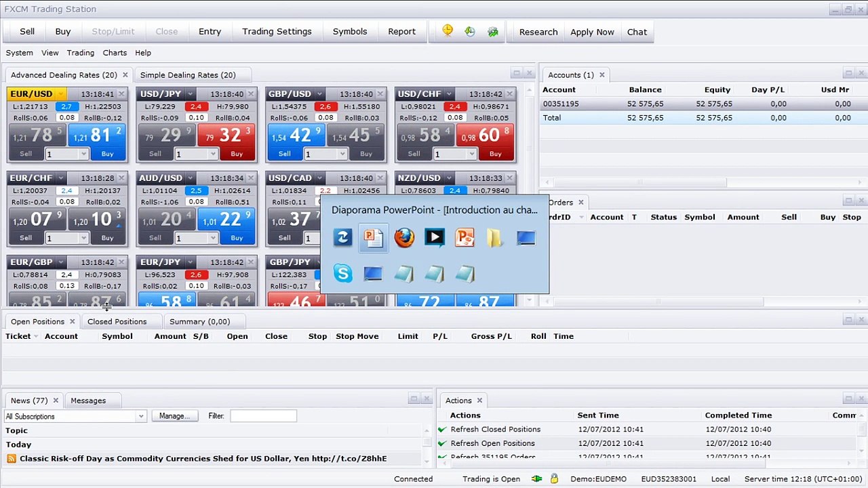Switch to Skype in the task switcher
The height and width of the screenshot is (488, 868).
[343, 273]
